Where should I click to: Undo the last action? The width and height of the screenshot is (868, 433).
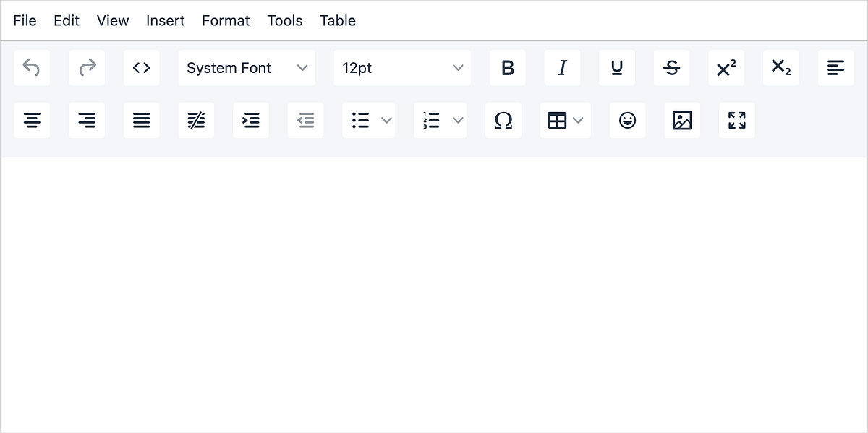tap(32, 67)
